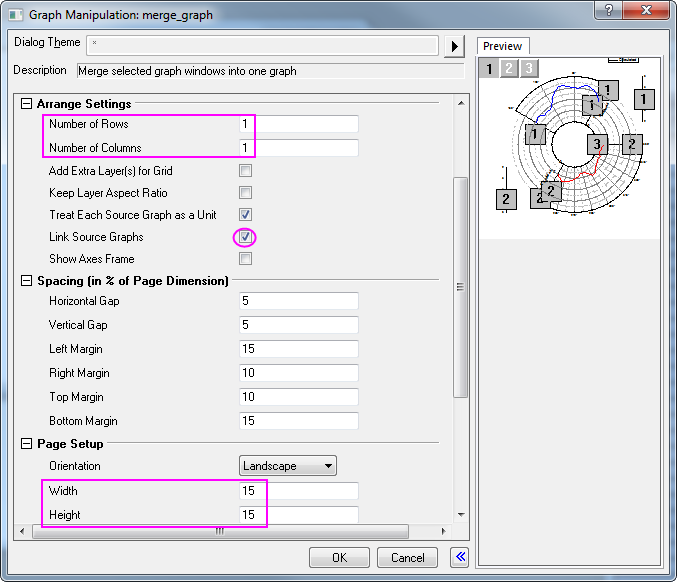Enable Add Extra Layer(s) for Grid
The width and height of the screenshot is (677, 582).
point(245,171)
